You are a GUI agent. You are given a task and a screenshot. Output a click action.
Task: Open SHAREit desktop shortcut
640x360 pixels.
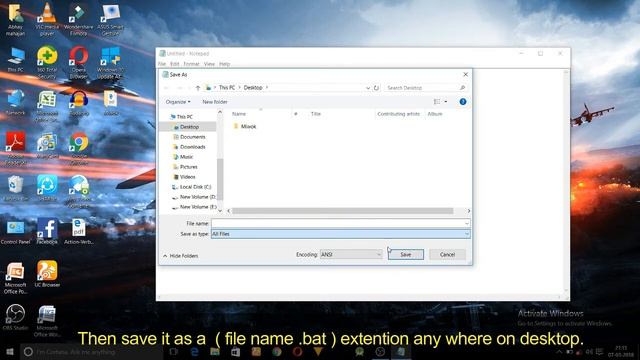[47, 188]
